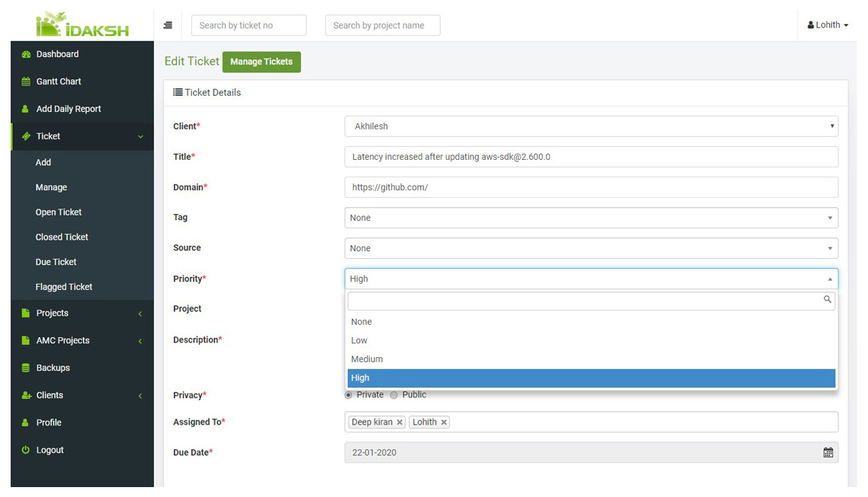Click the Logout power icon
This screenshot has width=868, height=497.
click(25, 450)
